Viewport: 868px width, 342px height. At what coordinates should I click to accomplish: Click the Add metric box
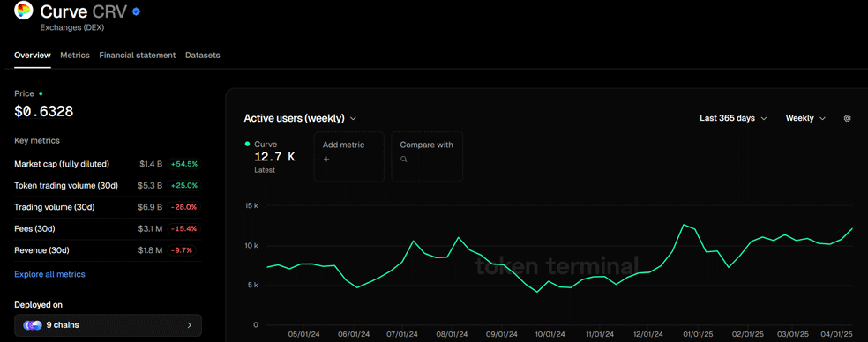348,157
